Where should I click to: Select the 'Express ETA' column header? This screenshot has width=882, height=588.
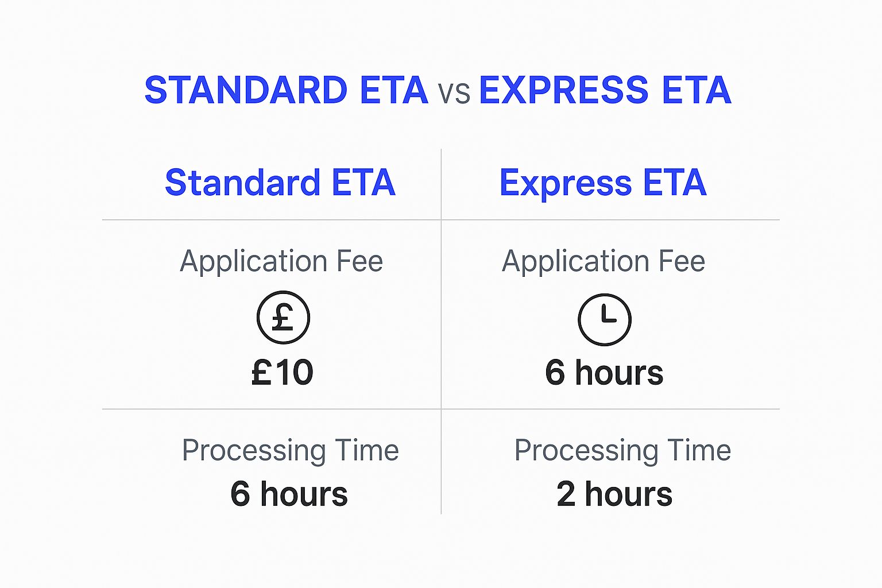click(603, 183)
